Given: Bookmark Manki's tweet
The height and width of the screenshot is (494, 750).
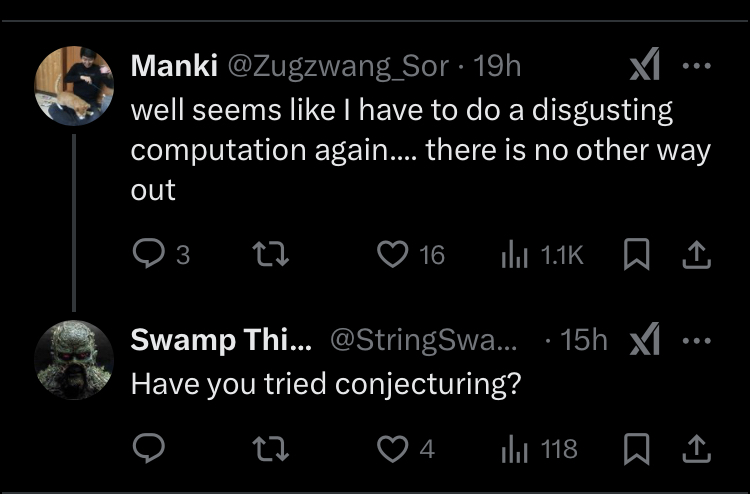Looking at the screenshot, I should pyautogui.click(x=635, y=256).
